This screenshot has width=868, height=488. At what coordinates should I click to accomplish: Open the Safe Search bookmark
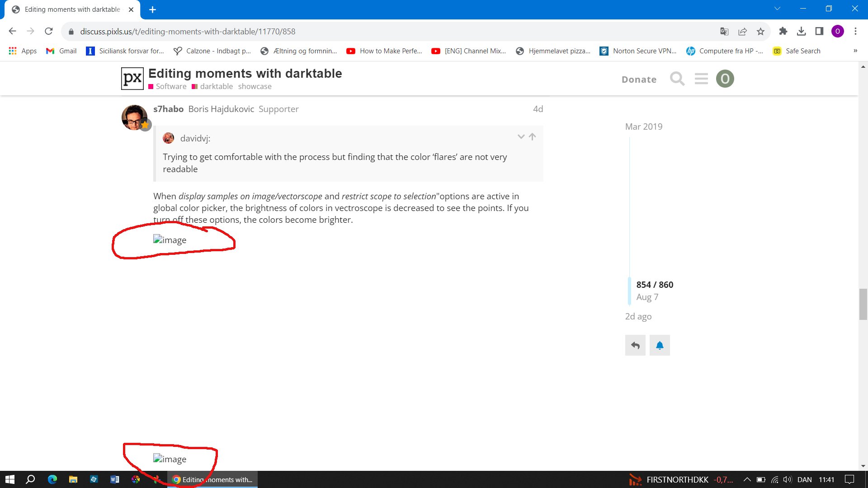tap(797, 51)
